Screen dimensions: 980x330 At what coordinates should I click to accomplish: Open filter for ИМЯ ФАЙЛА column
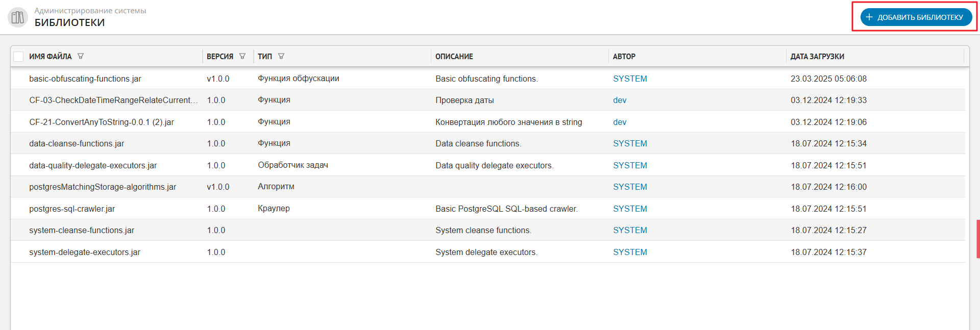pos(81,56)
